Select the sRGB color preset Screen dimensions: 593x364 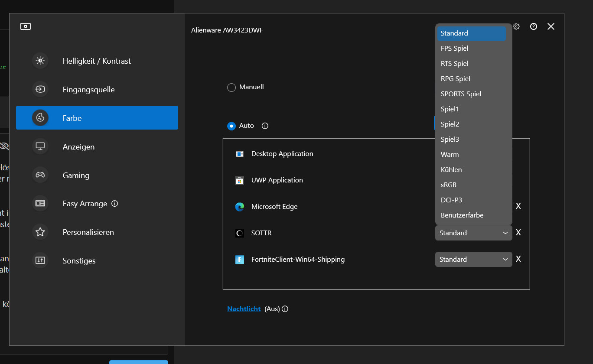pos(472,185)
